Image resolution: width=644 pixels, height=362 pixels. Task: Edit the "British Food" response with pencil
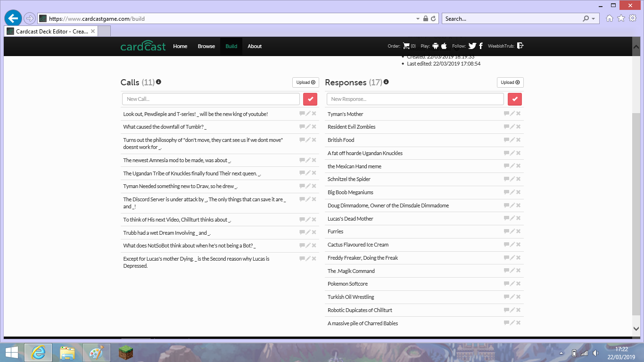(512, 140)
